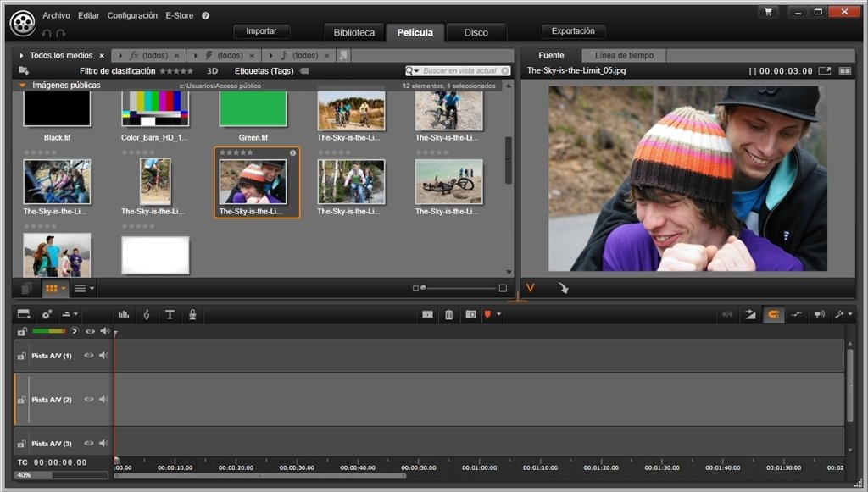Click the Importar button
The width and height of the screenshot is (868, 492).
[261, 31]
